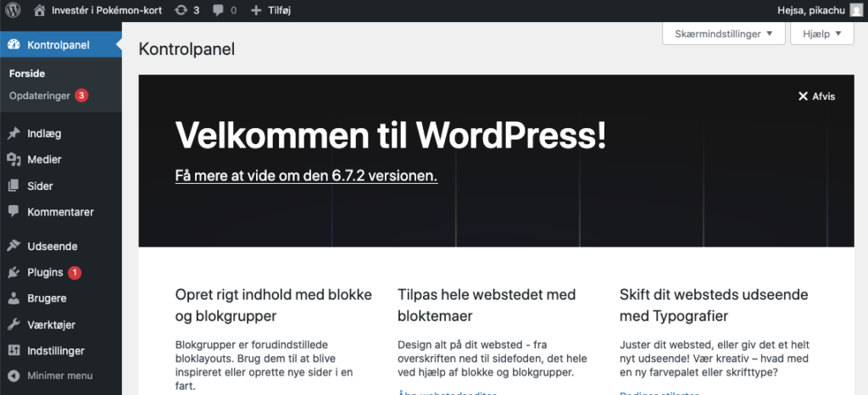
Task: Expand the Hjælp dropdown tab
Action: pos(822,34)
